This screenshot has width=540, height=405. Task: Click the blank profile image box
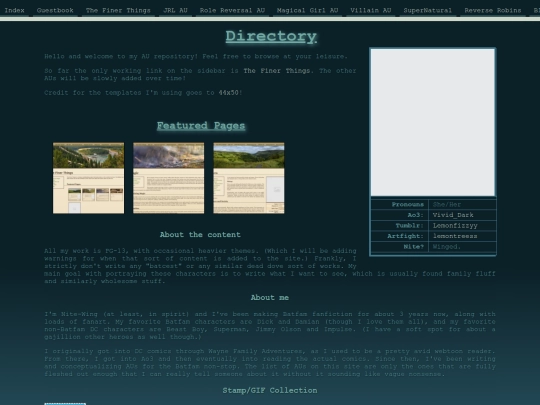tap(433, 122)
